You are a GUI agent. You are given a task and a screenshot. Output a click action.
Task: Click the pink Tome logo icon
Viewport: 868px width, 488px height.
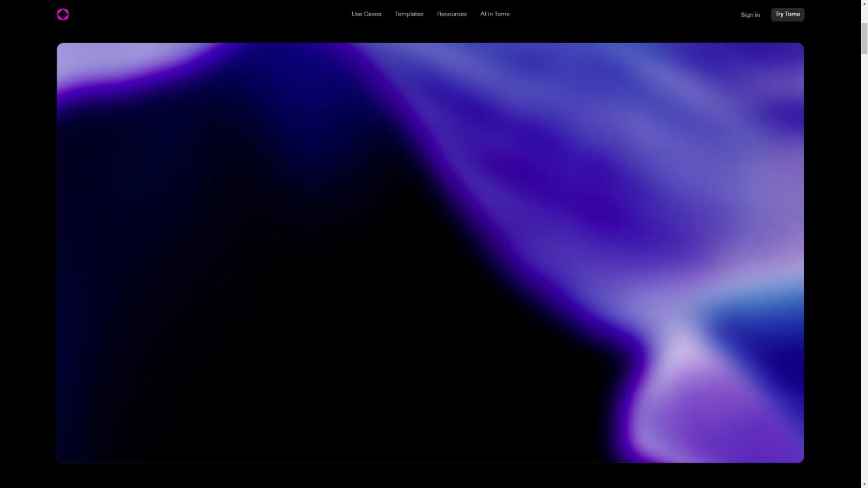pyautogui.click(x=63, y=14)
